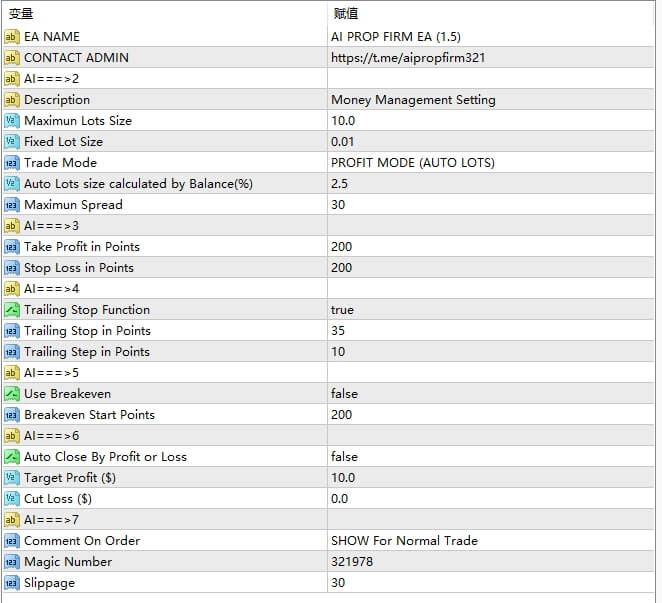Image resolution: width=662 pixels, height=603 pixels.
Task: Click the integer icon beside Magic Number
Action: tap(11, 562)
